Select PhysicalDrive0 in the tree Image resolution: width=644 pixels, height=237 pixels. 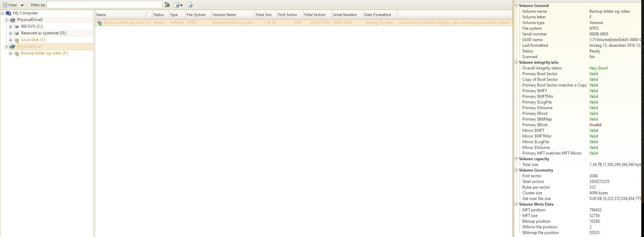pos(30,20)
